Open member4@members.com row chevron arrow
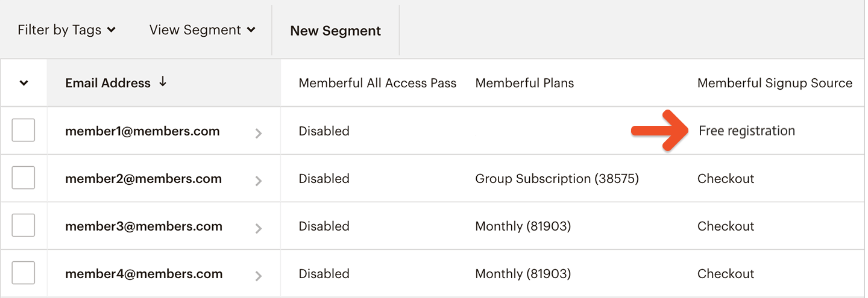The image size is (868, 298). 259,276
